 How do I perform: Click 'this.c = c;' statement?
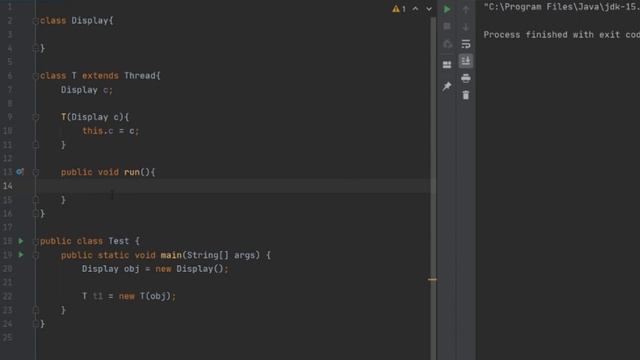[111, 131]
